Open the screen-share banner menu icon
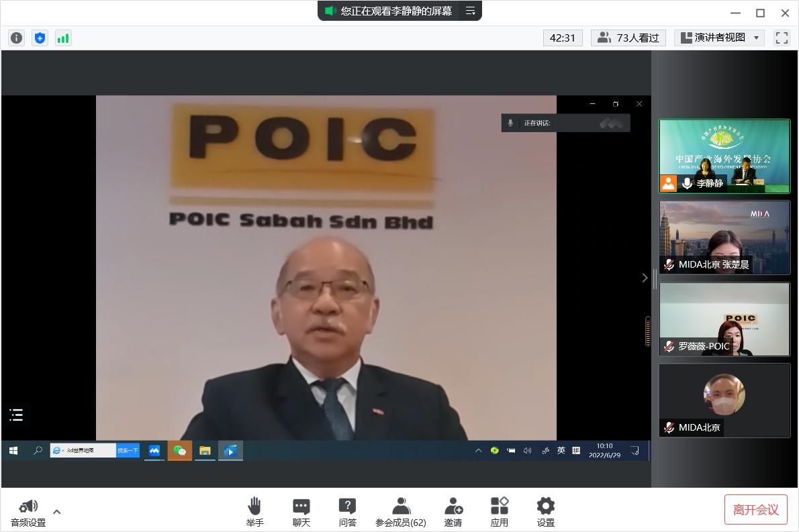Screen dimensions: 799x532 coord(470,11)
